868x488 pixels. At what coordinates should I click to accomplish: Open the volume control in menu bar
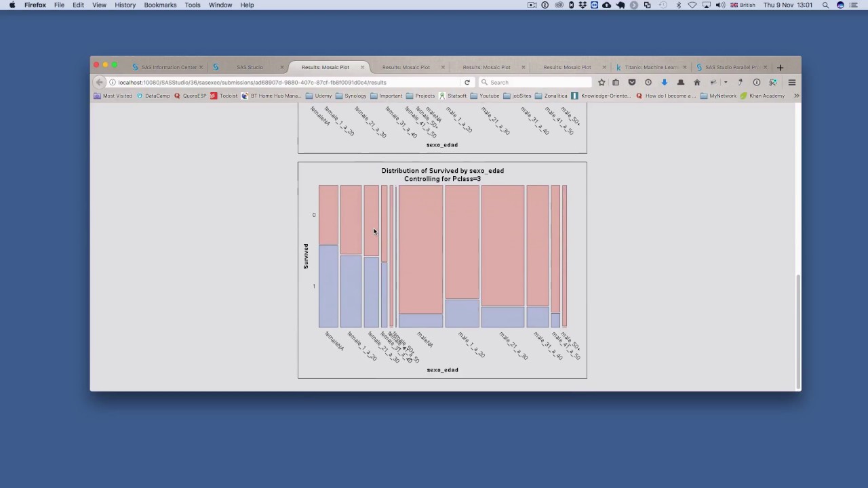[x=720, y=5]
